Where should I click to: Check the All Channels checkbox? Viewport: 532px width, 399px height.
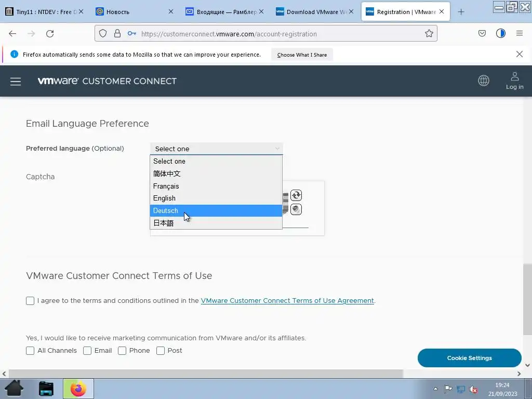30,351
